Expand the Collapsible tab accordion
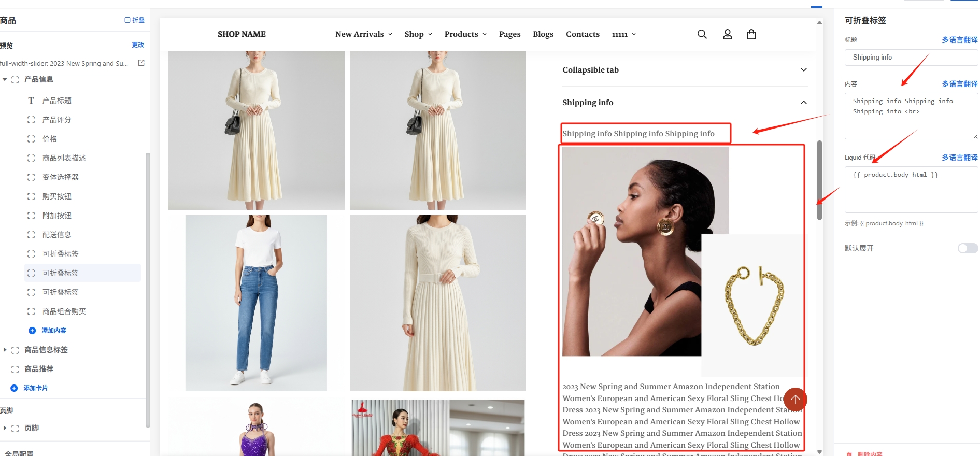 pyautogui.click(x=803, y=70)
